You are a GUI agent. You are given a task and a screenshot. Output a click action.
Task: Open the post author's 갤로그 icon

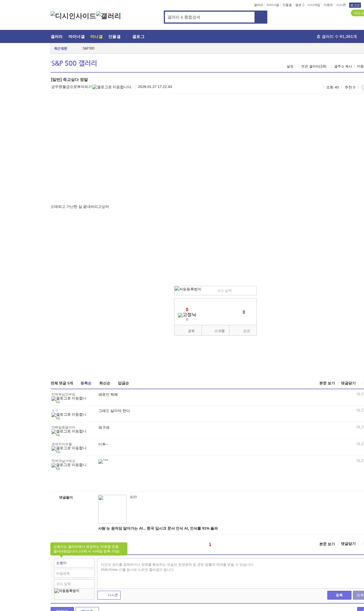[112, 87]
